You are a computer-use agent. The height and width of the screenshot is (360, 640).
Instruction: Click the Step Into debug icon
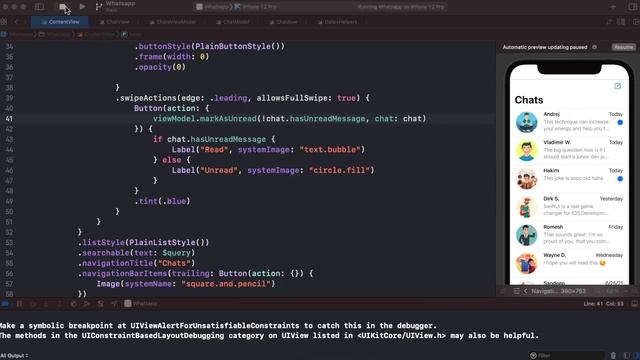tap(46, 304)
